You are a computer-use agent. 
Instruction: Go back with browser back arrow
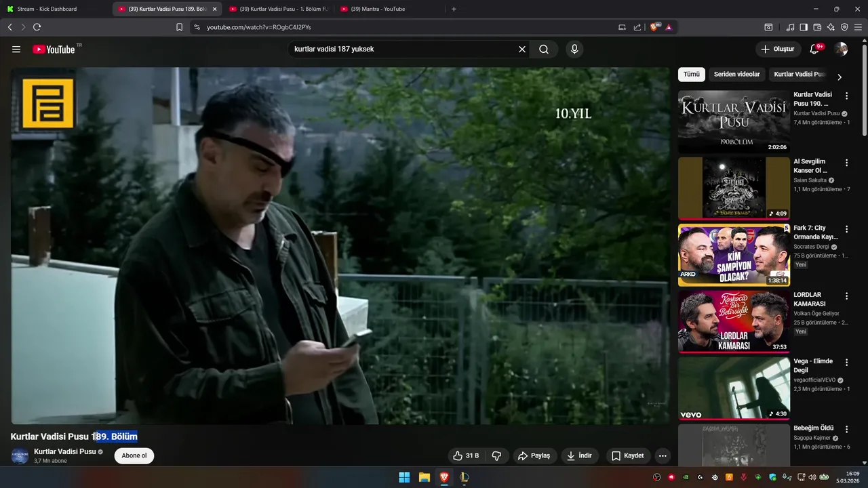coord(9,27)
